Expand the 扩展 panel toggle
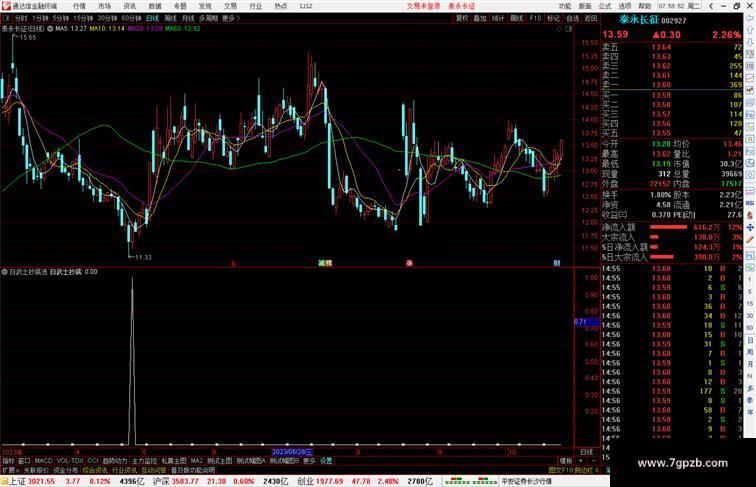The image size is (756, 487). pyautogui.click(x=11, y=470)
